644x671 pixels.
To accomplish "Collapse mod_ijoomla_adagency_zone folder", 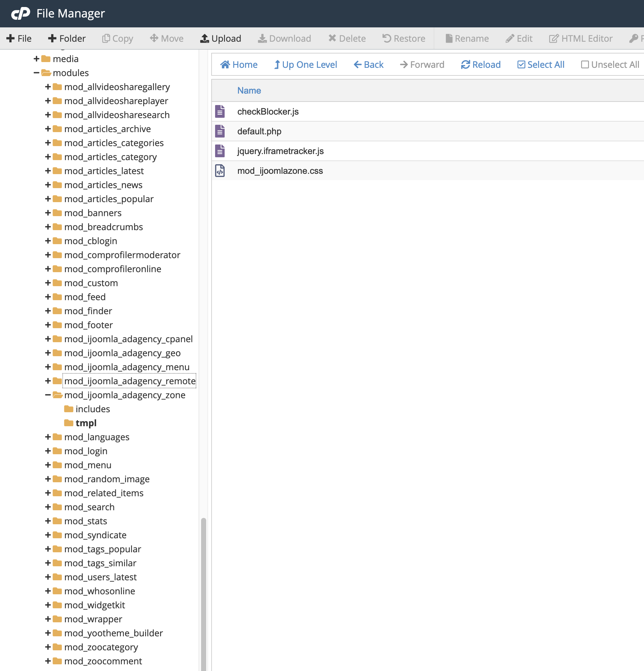I will point(48,395).
